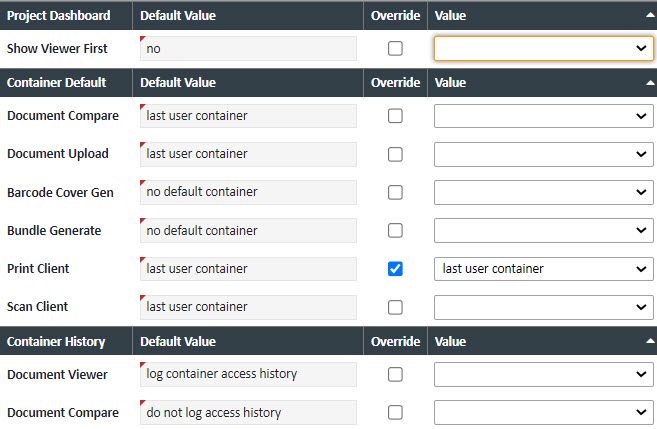657x429 pixels.
Task: Click the Container History header label
Action: (56, 341)
